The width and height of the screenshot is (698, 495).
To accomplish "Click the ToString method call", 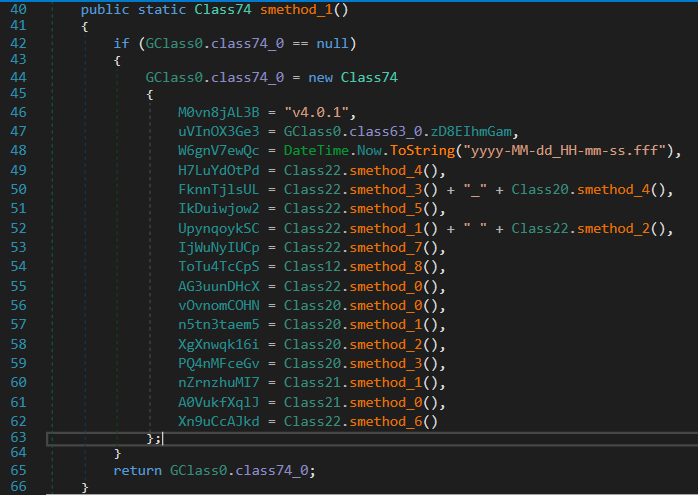I will [422, 150].
